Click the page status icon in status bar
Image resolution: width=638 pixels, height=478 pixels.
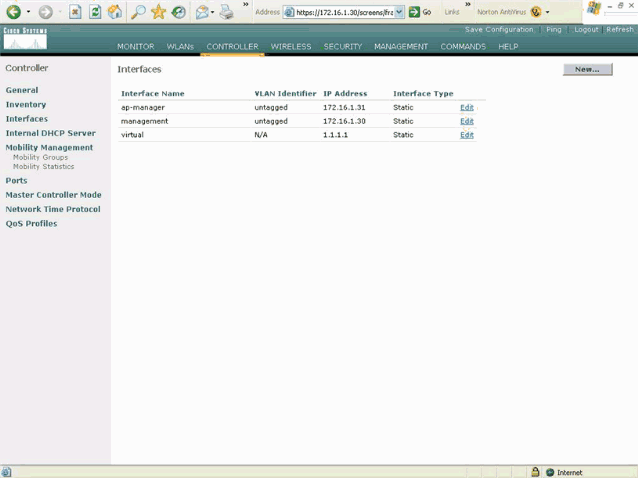point(6,472)
